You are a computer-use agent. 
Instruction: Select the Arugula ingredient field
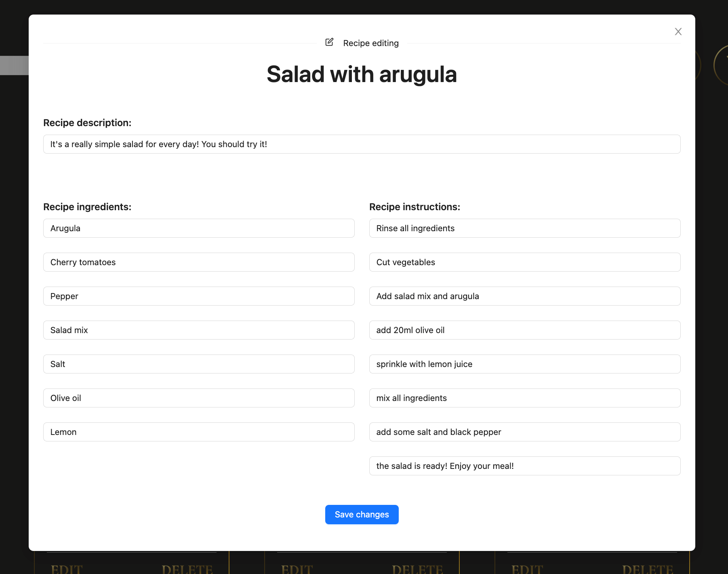[x=198, y=228]
